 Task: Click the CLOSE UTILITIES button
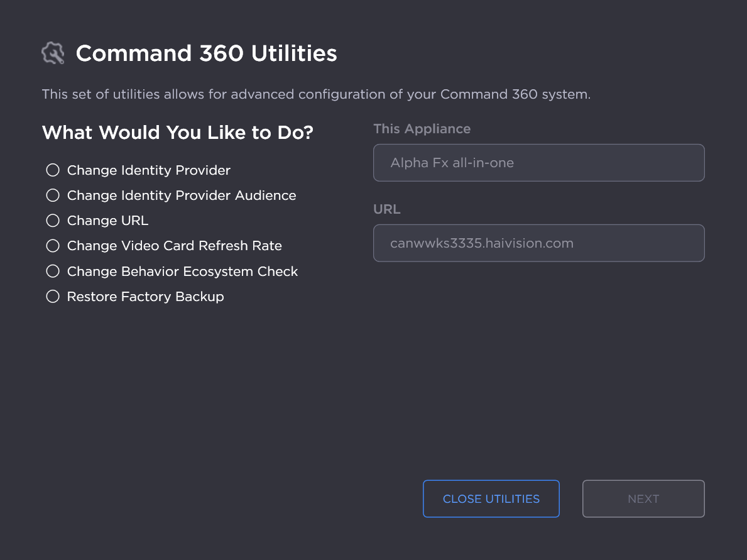[x=491, y=499]
